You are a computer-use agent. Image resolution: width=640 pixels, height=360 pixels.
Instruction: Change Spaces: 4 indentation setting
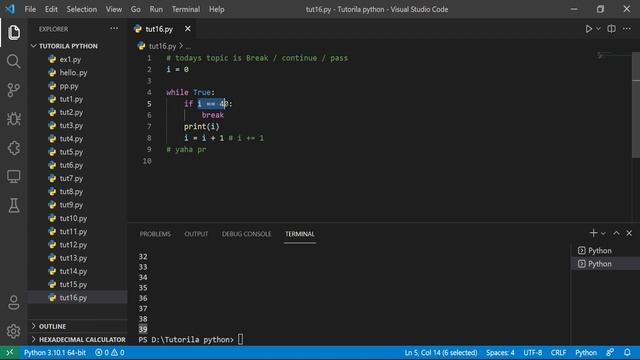click(500, 353)
